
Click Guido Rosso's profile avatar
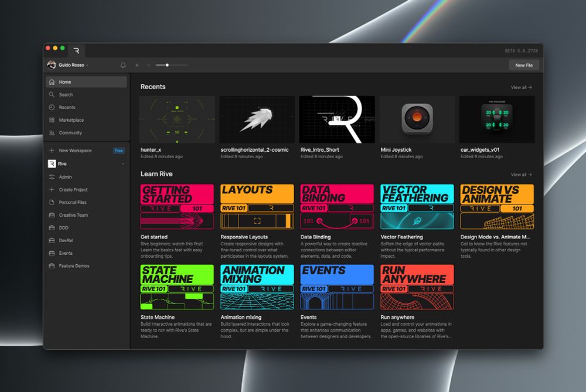click(x=51, y=64)
